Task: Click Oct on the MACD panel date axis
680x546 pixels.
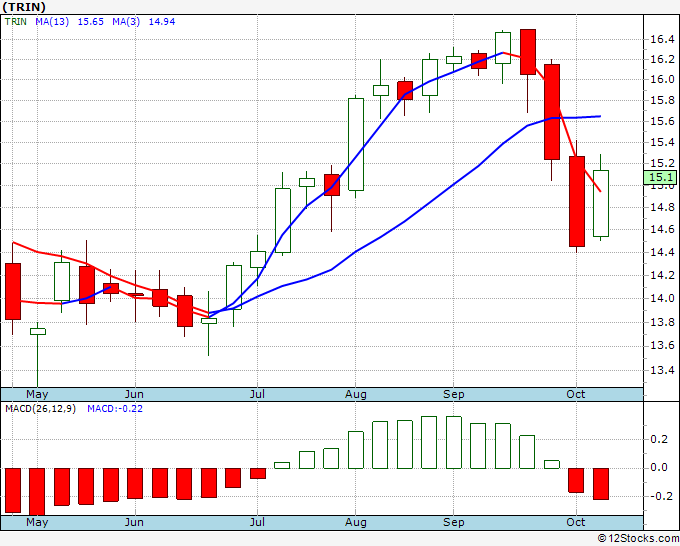Action: tap(575, 522)
